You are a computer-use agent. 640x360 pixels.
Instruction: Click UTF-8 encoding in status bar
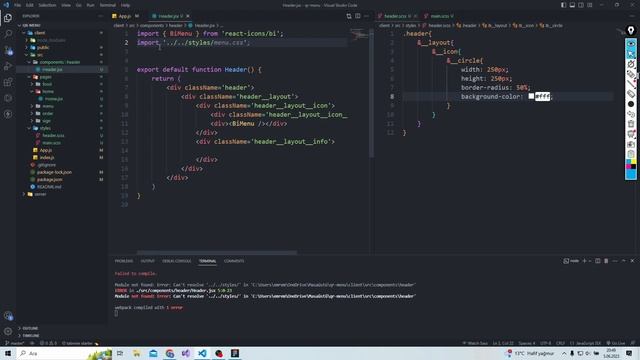545,343
